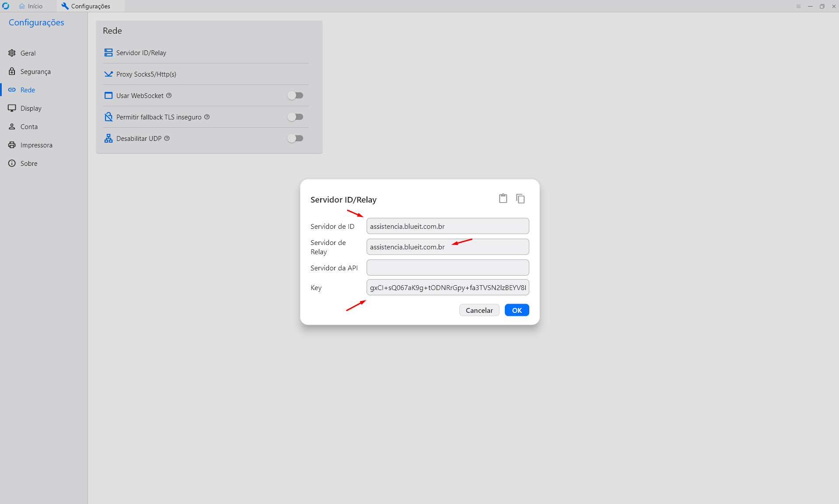Click the copy server config icon
Viewport: 839px width, 504px height.
(520, 199)
